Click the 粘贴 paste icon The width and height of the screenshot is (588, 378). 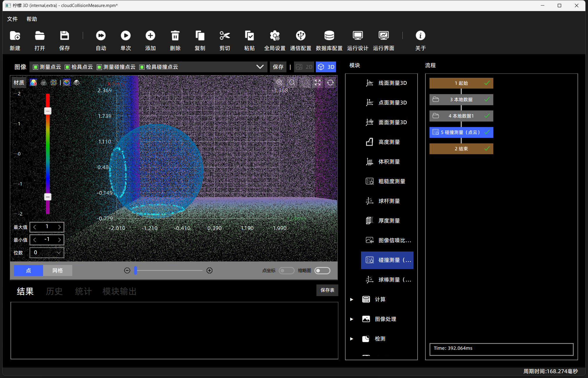click(249, 36)
